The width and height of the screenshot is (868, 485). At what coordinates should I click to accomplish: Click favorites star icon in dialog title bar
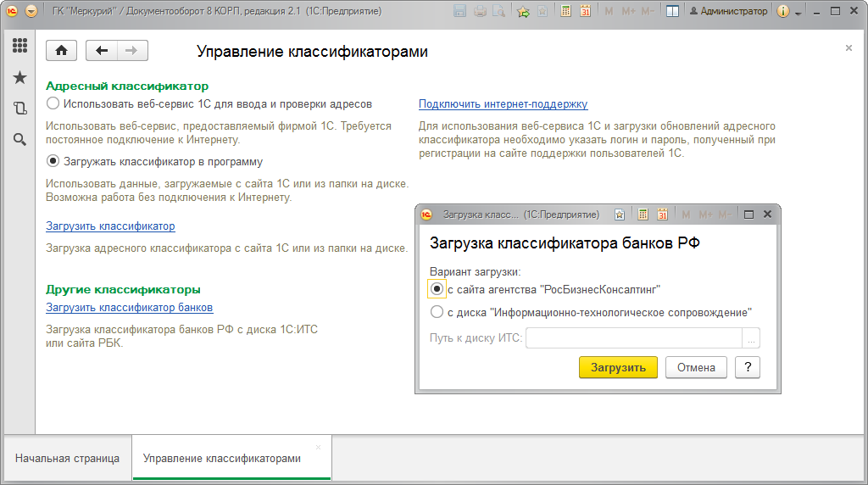coord(620,215)
